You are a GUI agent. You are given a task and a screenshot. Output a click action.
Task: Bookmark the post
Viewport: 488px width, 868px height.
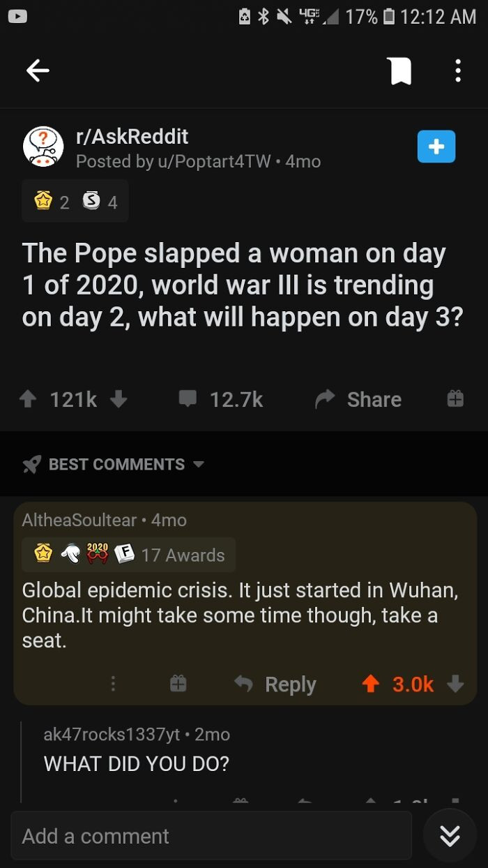400,70
